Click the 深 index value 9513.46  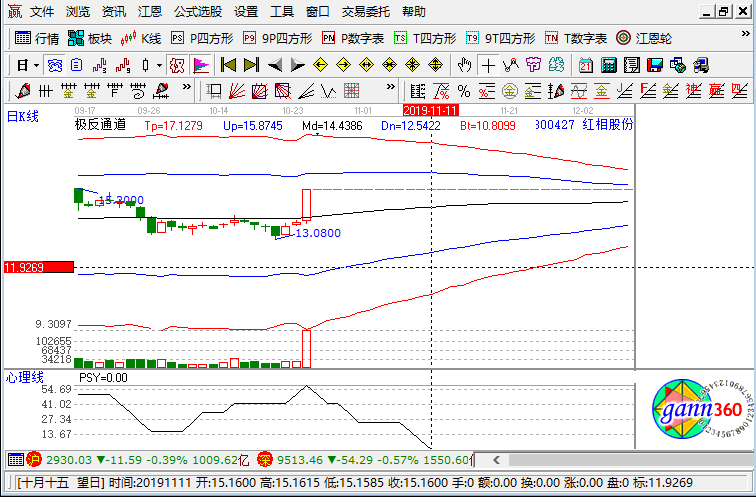(300, 460)
